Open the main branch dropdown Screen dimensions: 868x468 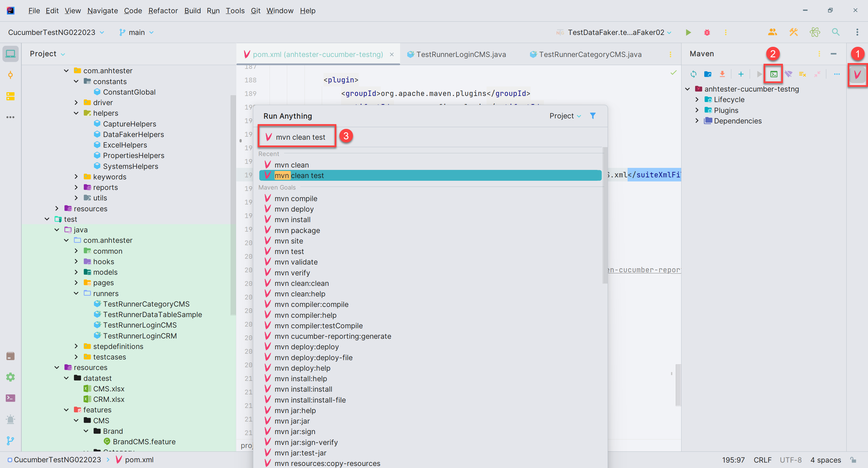(x=136, y=32)
